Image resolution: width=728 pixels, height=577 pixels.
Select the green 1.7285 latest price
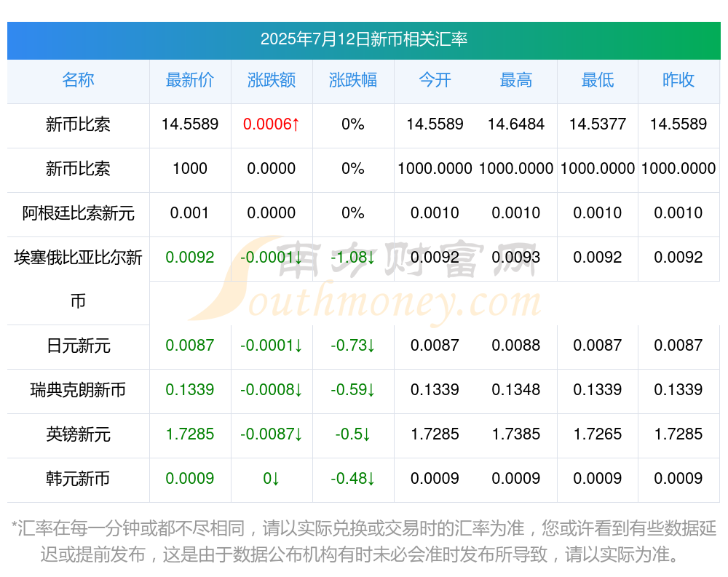190,434
